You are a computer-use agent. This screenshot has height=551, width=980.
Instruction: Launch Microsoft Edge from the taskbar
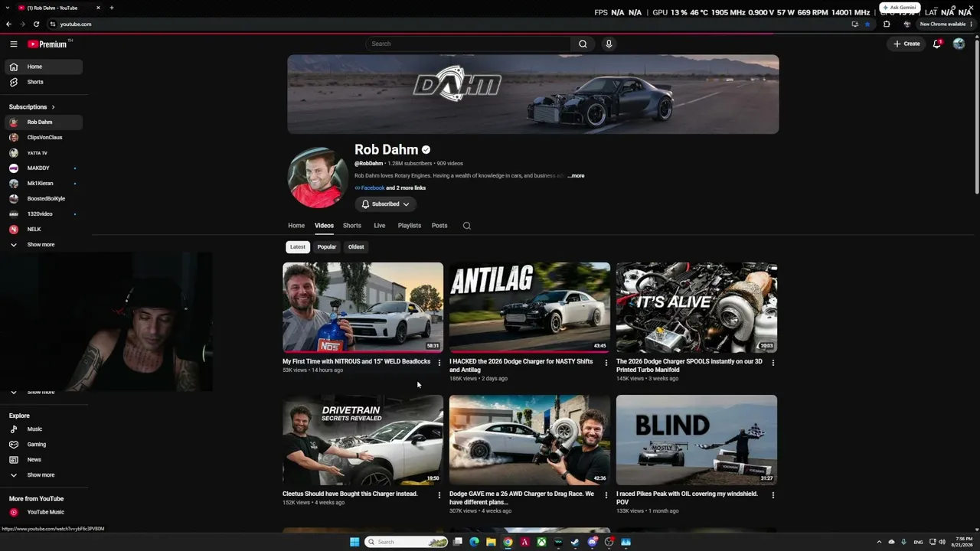474,542
